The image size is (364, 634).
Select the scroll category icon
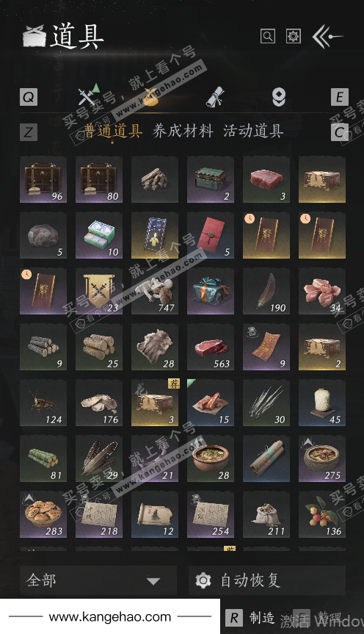click(x=214, y=97)
